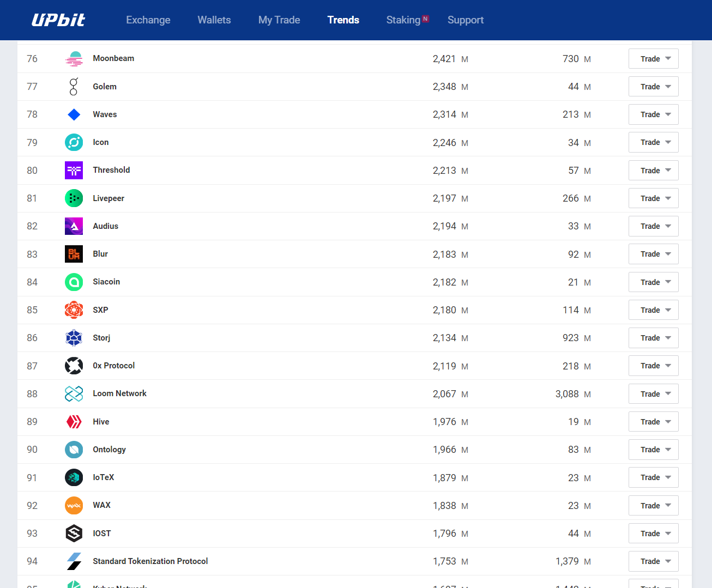This screenshot has height=588, width=712.
Task: Open Trade dropdown for SXP
Action: 654,310
